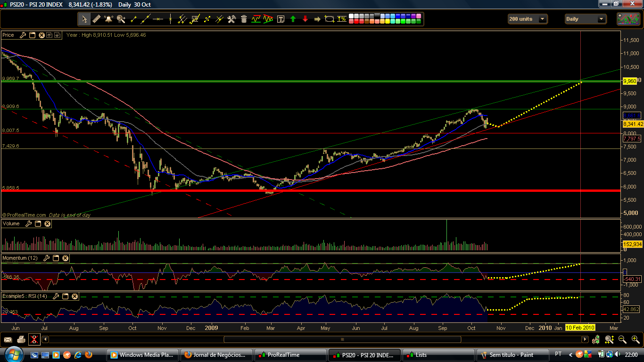Maximize the Momentum panel window icon

(x=56, y=258)
